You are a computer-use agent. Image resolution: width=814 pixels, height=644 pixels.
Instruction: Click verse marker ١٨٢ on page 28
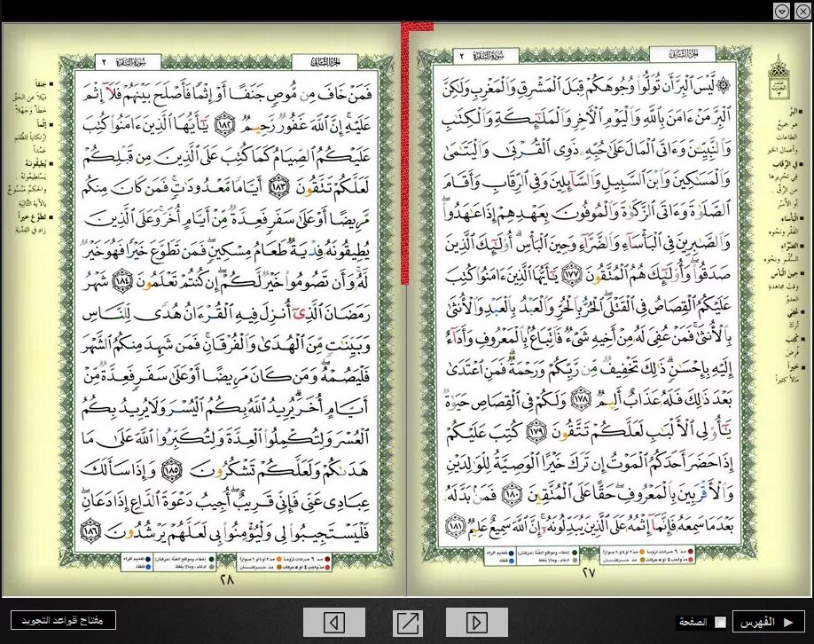coord(225,125)
